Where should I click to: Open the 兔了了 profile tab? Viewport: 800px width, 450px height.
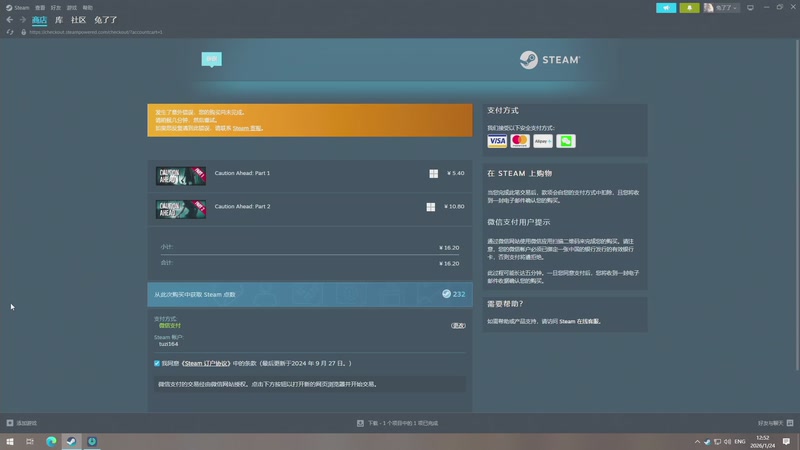[106, 20]
